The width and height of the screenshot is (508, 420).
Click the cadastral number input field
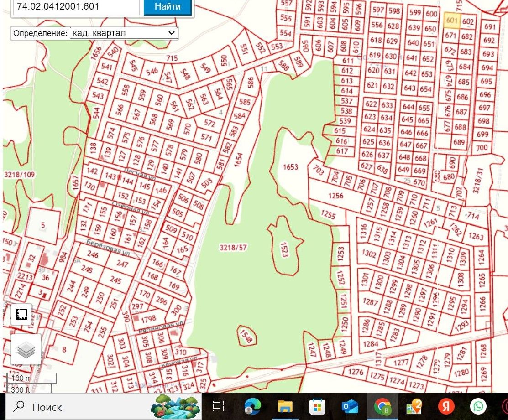pyautogui.click(x=76, y=7)
